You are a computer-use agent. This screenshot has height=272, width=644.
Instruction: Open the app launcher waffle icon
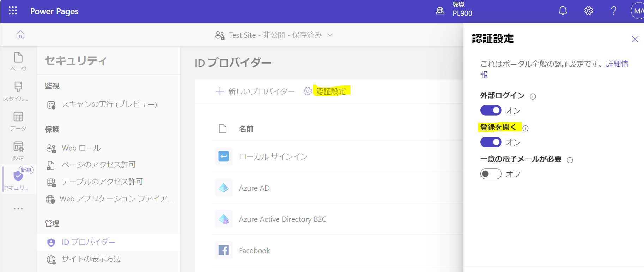(13, 11)
